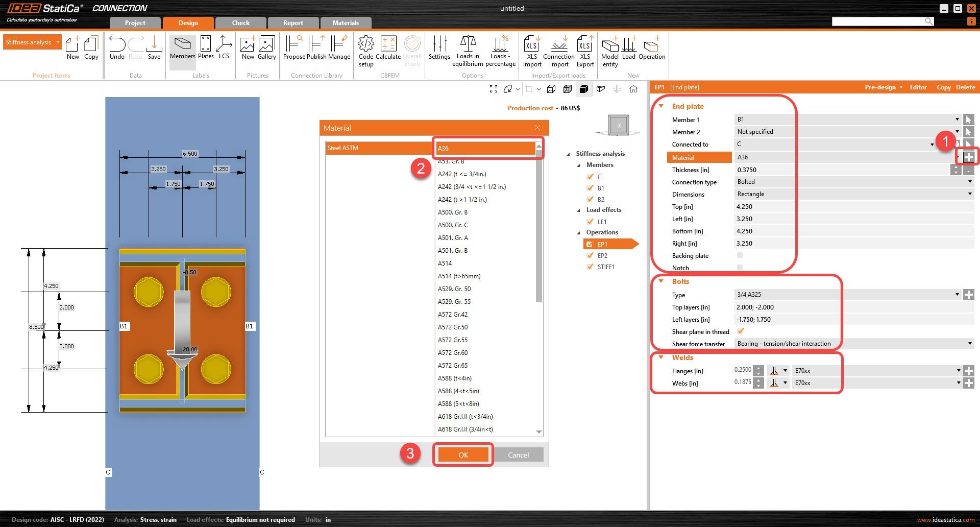Select A572 Gr.50 from the material list
Image resolution: width=980 pixels, height=527 pixels.
pyautogui.click(x=453, y=327)
